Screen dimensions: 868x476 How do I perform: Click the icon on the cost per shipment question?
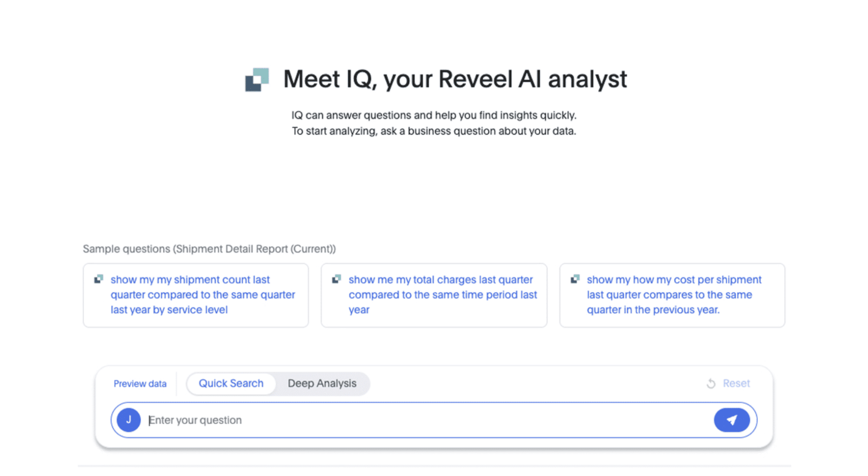(575, 279)
